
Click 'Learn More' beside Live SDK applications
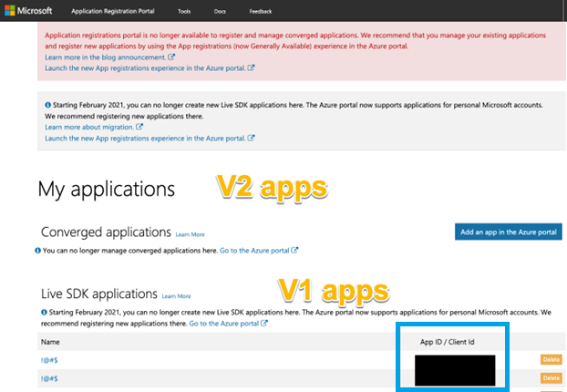(176, 296)
